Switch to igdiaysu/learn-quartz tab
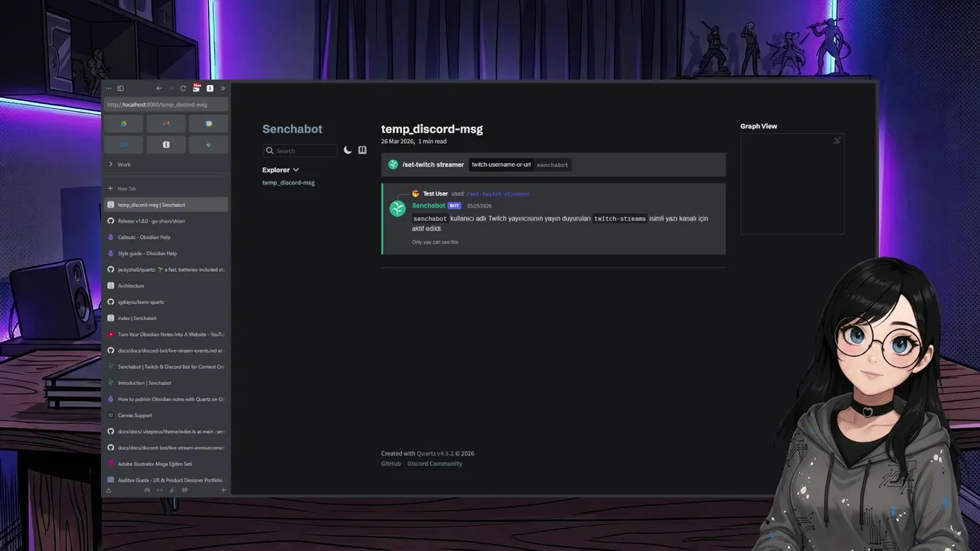980x551 pixels. (x=166, y=302)
